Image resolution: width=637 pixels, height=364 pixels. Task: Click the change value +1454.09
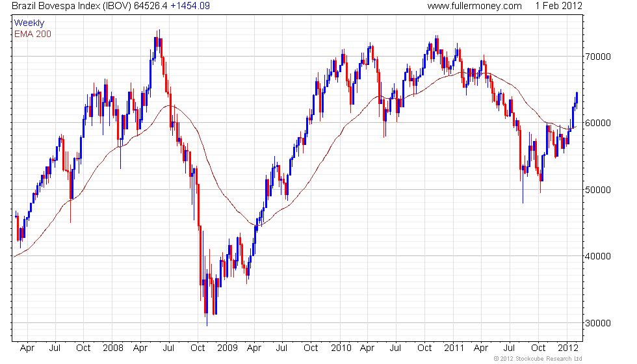(190, 6)
